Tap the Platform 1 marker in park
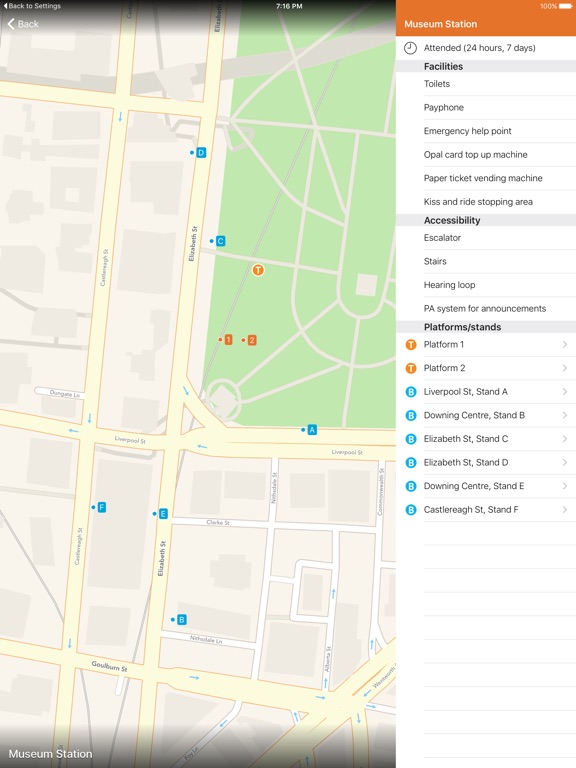The image size is (576, 768). (228, 340)
